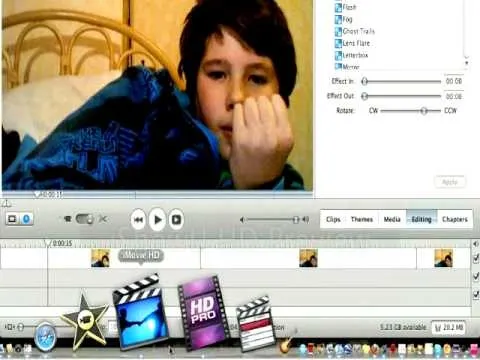Toggle the second audio track checkbox
Viewport: 480px width, 360px height.
pyautogui.click(x=476, y=276)
